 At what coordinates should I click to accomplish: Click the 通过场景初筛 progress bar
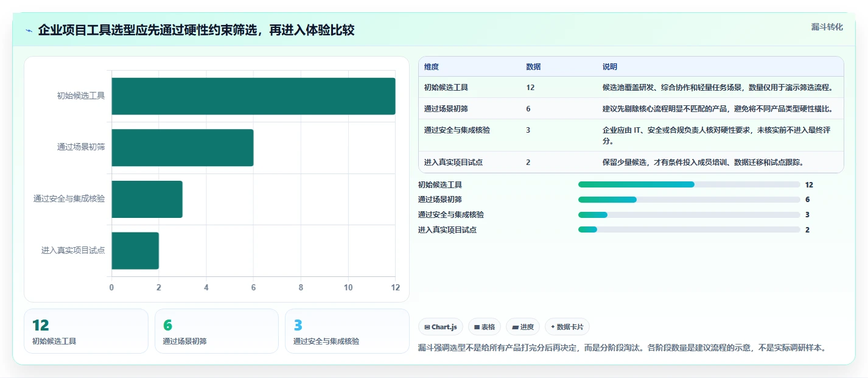point(689,200)
